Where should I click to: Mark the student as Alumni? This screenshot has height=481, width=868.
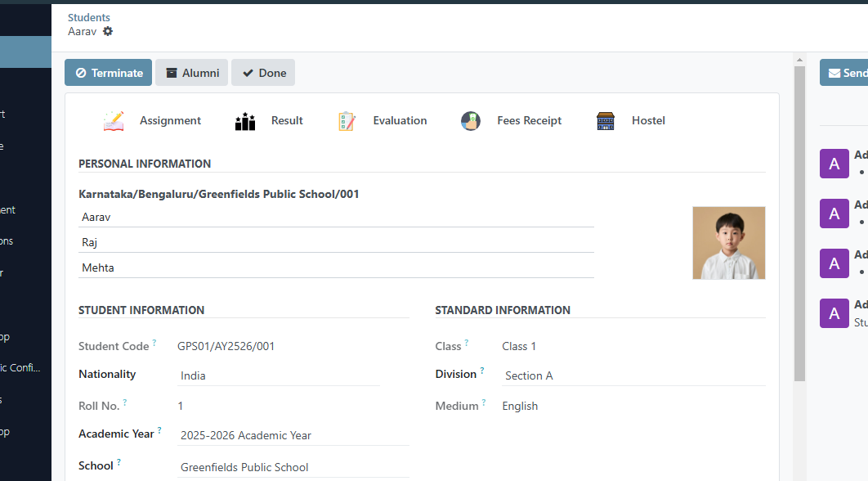tap(192, 73)
